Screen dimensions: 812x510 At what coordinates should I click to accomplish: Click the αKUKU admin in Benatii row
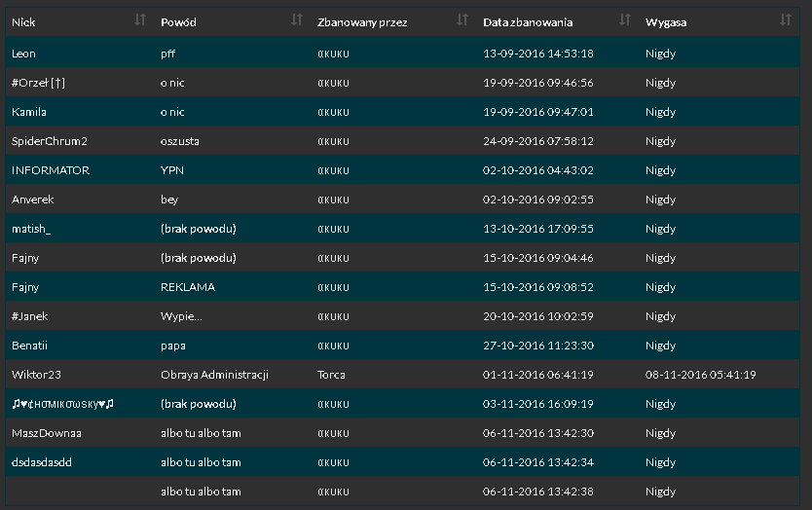click(x=334, y=346)
